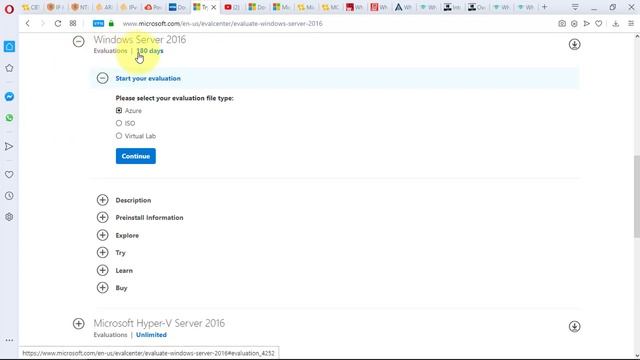Open sidebar heart bookmarks panel
Image resolution: width=640 pixels, height=360 pixels.
tap(9, 175)
